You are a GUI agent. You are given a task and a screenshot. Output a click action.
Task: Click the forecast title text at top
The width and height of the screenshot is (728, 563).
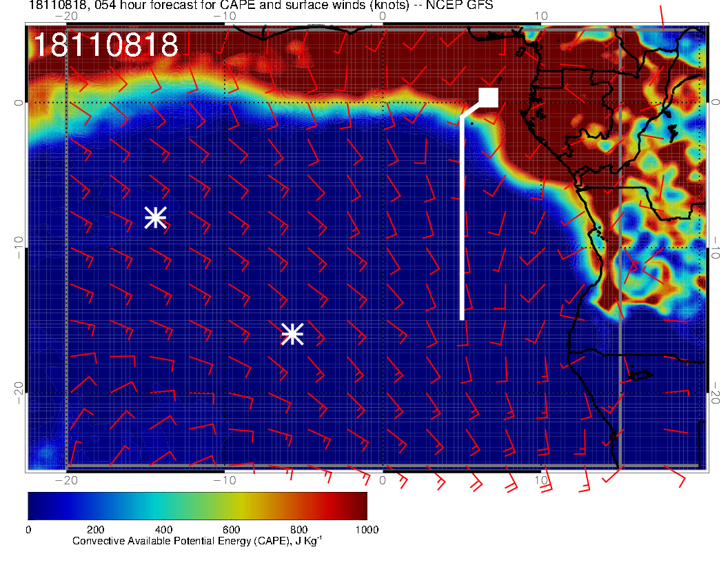(261, 6)
